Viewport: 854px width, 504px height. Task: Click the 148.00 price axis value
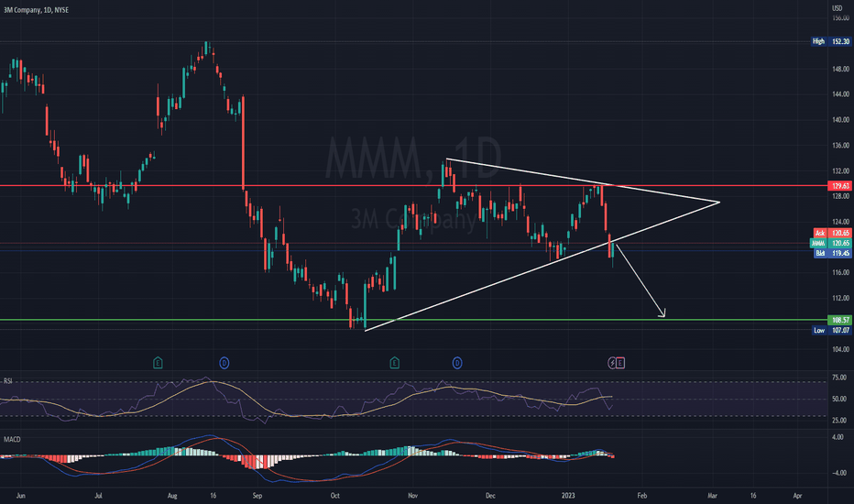(840, 70)
